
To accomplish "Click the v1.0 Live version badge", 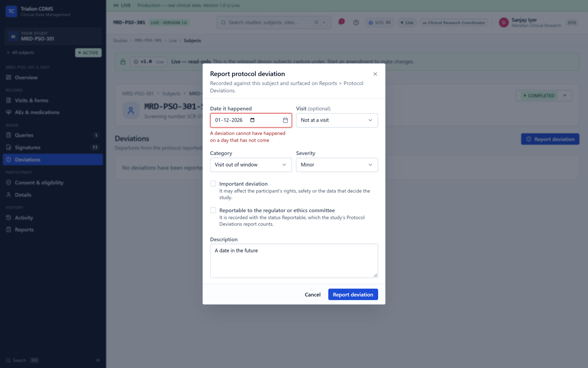I will (x=149, y=62).
